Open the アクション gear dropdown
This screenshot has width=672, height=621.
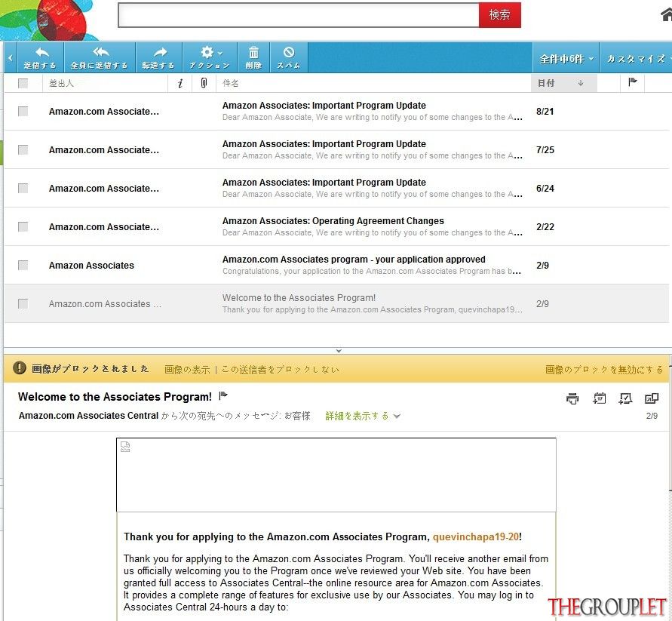point(210,57)
